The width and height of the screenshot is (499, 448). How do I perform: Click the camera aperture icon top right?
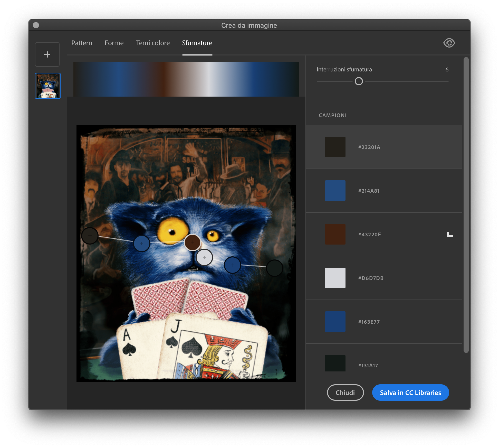point(449,43)
